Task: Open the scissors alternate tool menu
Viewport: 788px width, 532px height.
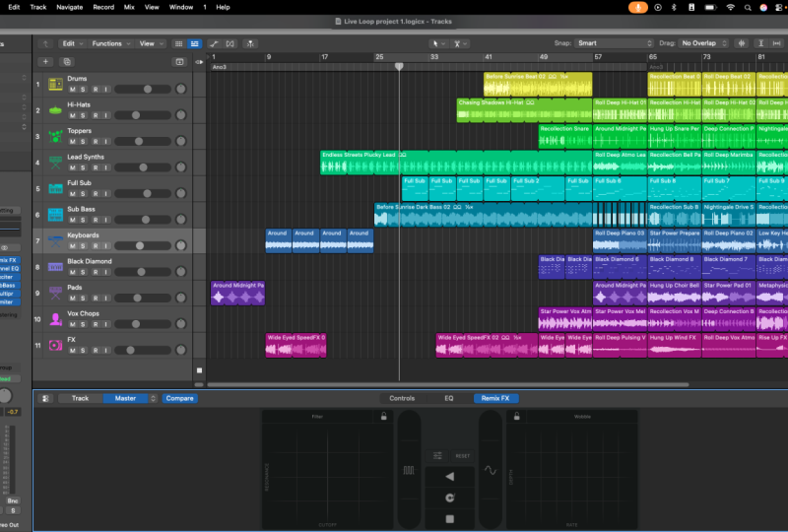Action: tap(460, 43)
